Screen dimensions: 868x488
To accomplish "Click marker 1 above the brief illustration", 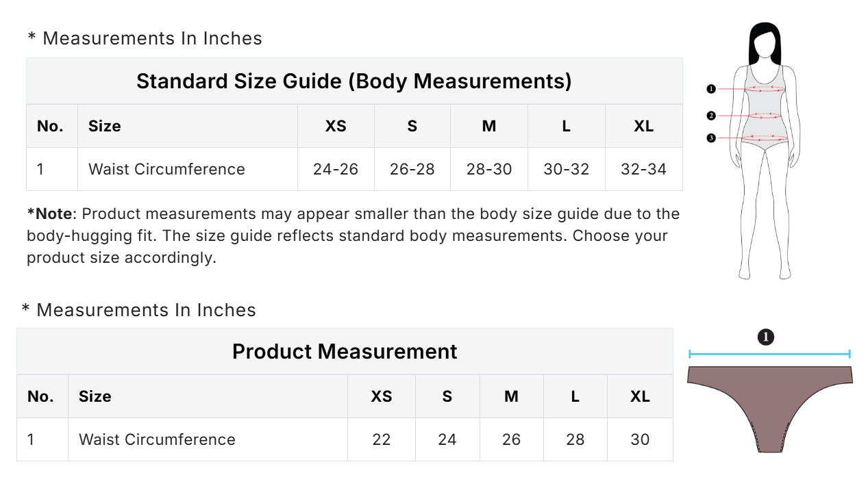I will coord(766,337).
